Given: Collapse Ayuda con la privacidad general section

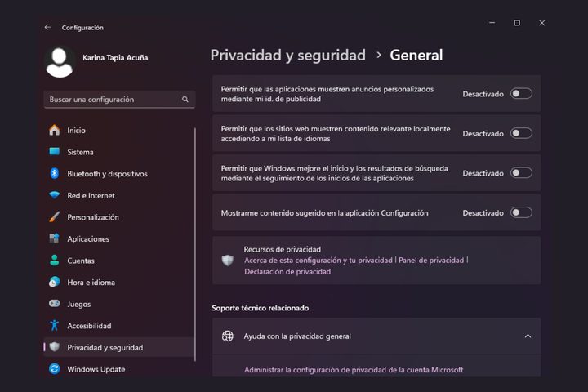Looking at the screenshot, I should [528, 336].
